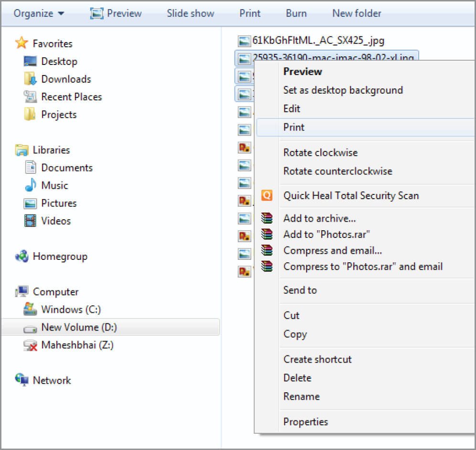Screen dimensions: 476x450
Task: Choose Set as desktop background
Action: [x=343, y=90]
